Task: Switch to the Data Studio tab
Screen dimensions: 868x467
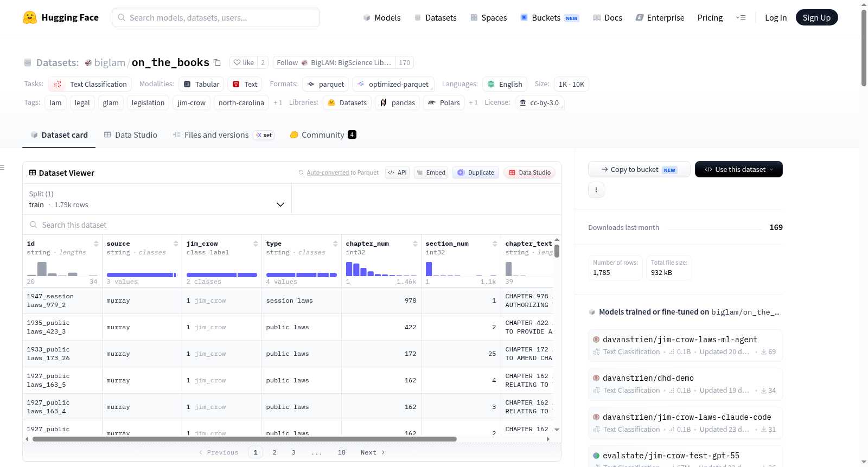Action: 131,135
